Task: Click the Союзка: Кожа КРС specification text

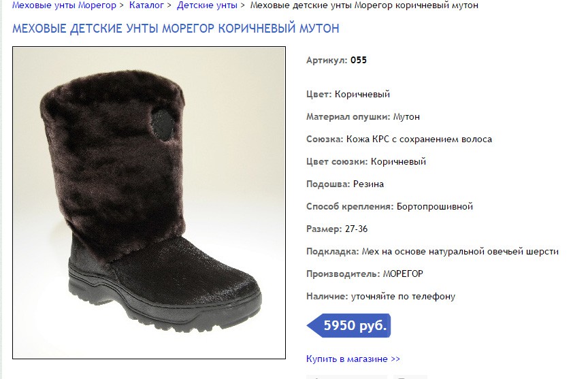Action: point(399,139)
